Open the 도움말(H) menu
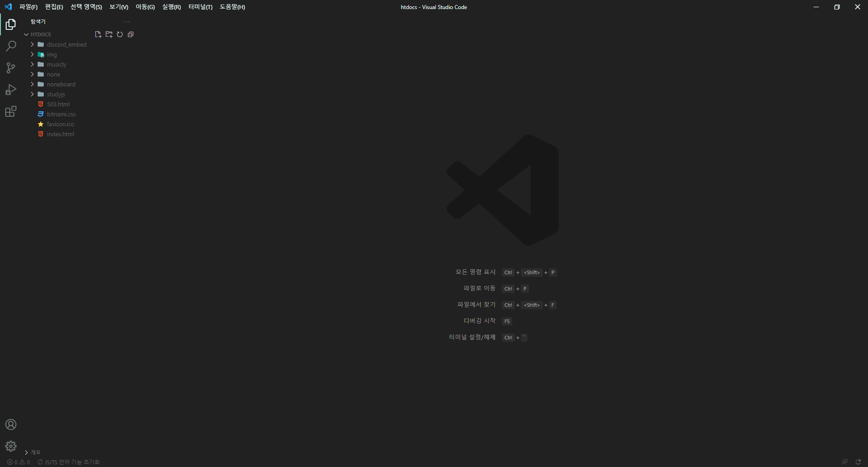 (232, 7)
